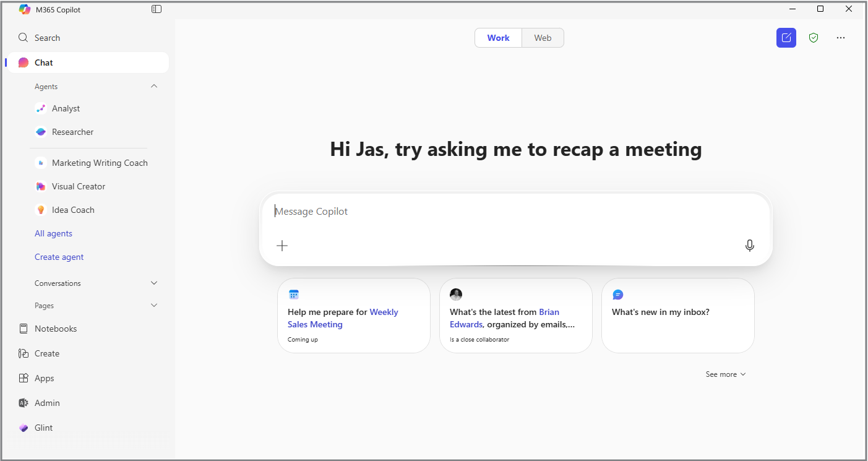The image size is (868, 461).
Task: Start a new chat with compose icon
Action: pos(786,38)
